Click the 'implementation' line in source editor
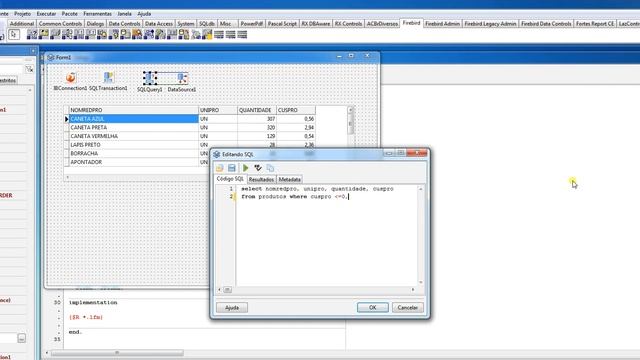 [x=93, y=302]
